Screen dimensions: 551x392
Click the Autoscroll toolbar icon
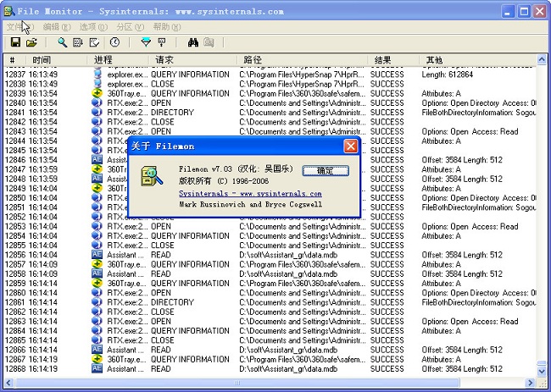point(78,42)
